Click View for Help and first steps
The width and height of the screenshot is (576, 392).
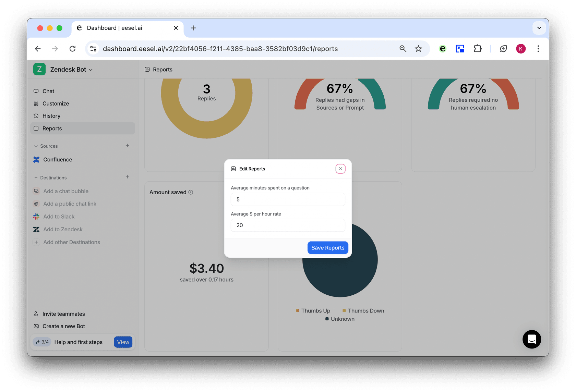click(123, 342)
